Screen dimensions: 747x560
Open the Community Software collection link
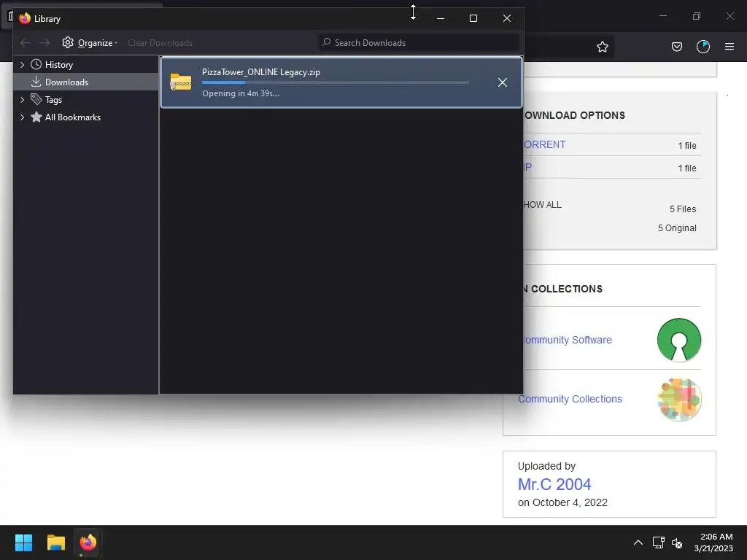(568, 340)
